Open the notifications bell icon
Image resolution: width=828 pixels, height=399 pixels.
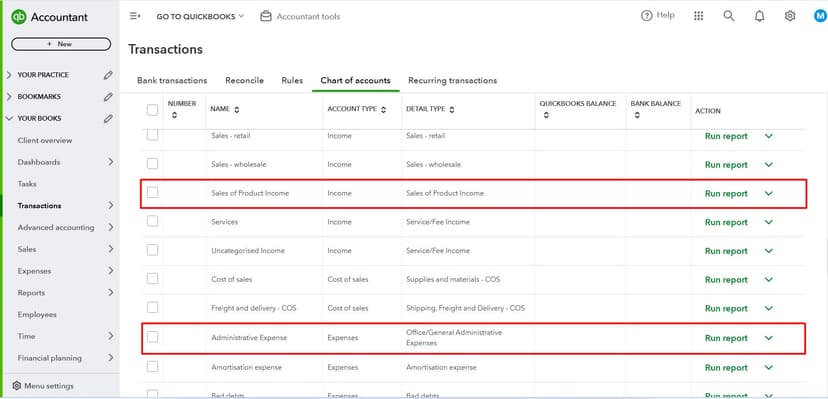[759, 16]
